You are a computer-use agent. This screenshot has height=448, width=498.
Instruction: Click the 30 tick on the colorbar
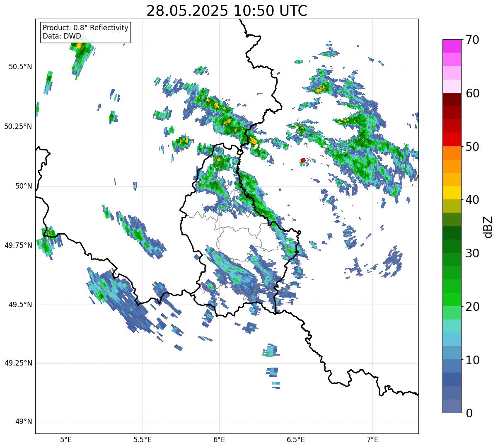click(472, 253)
